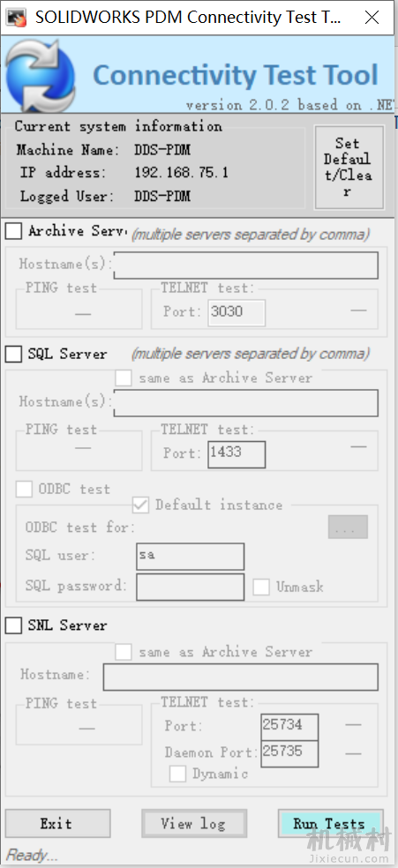Click the Archive Server Hostname(s) field
Image resolution: width=398 pixels, height=868 pixels.
pyautogui.click(x=246, y=266)
